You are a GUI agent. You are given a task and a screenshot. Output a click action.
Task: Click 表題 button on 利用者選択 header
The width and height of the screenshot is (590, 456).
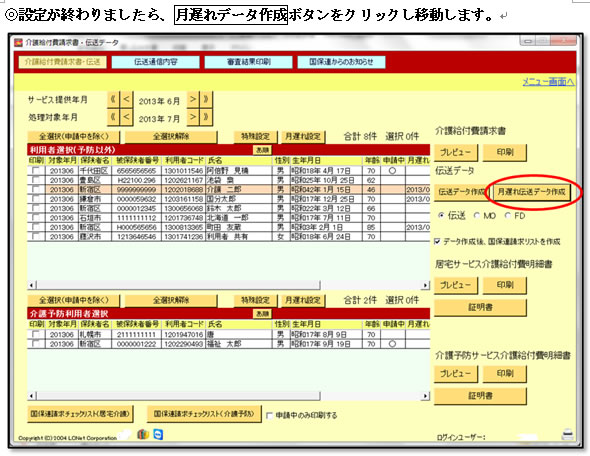262,150
